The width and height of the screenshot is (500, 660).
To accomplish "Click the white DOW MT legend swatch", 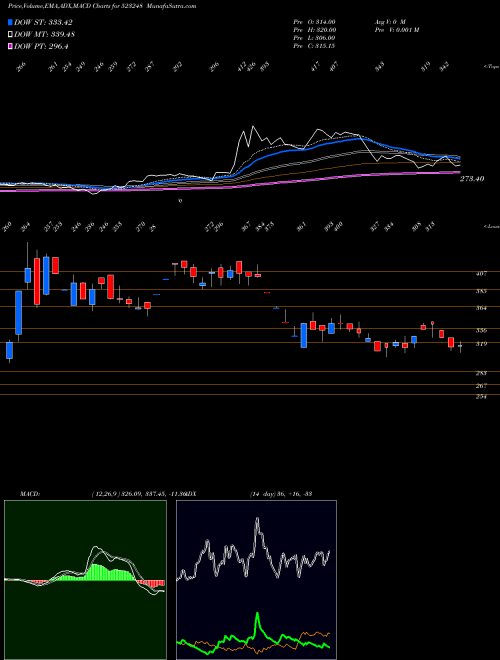I will 10,35.
